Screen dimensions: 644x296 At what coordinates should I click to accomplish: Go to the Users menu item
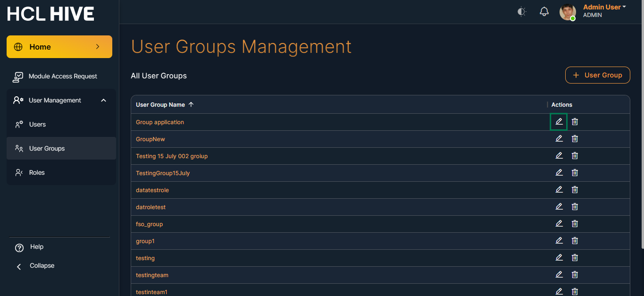[x=37, y=125]
